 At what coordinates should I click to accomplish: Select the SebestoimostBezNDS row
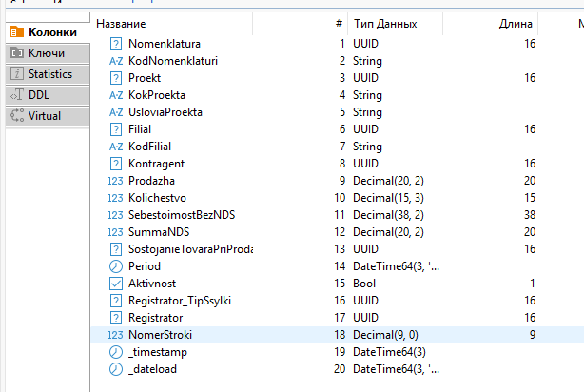click(181, 215)
